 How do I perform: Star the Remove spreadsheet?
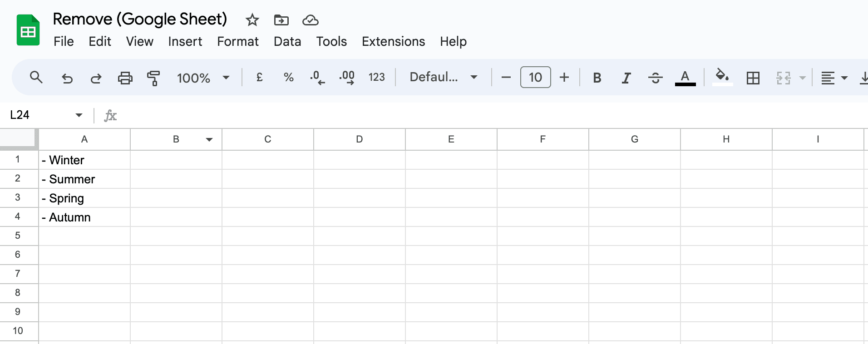click(252, 20)
